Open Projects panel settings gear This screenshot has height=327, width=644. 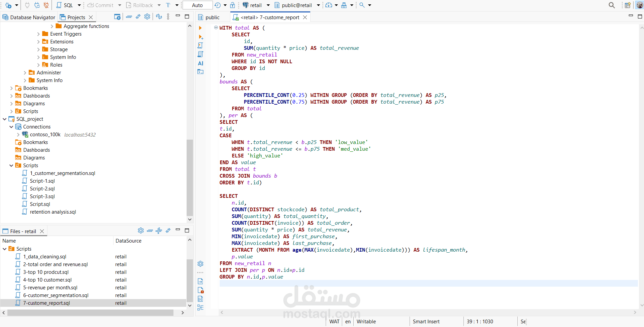coord(147,16)
